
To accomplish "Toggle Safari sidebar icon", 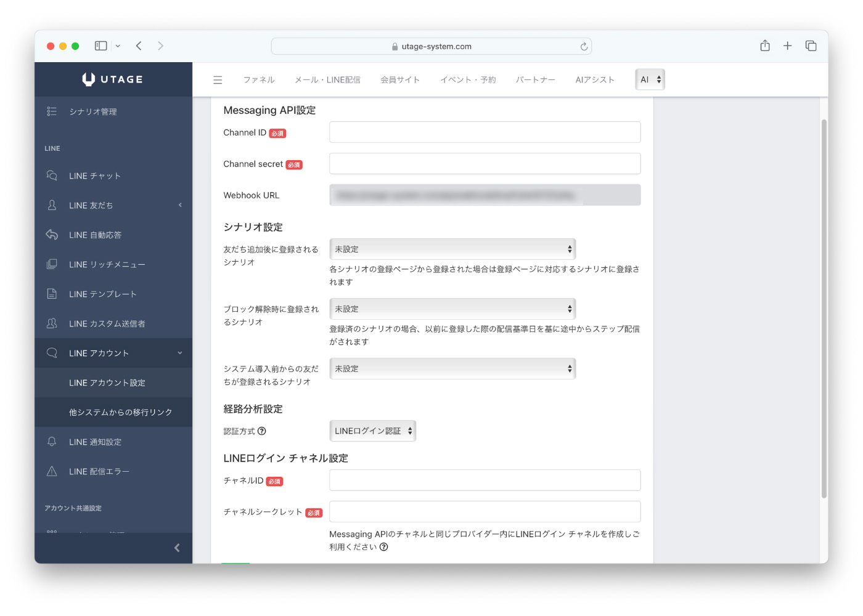I will (101, 46).
